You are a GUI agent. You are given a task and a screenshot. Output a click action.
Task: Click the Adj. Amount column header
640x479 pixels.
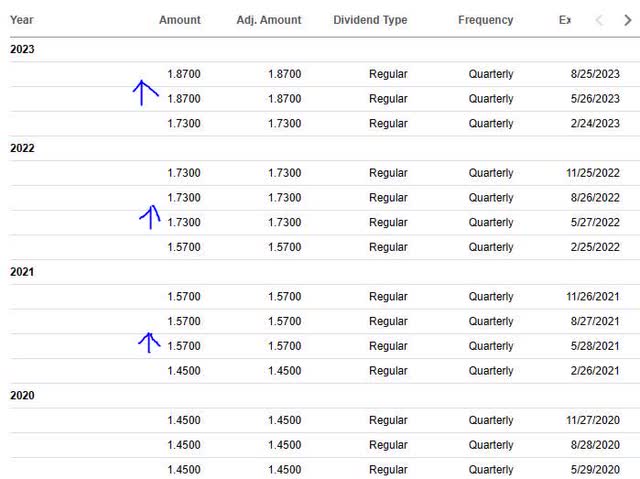tap(268, 20)
